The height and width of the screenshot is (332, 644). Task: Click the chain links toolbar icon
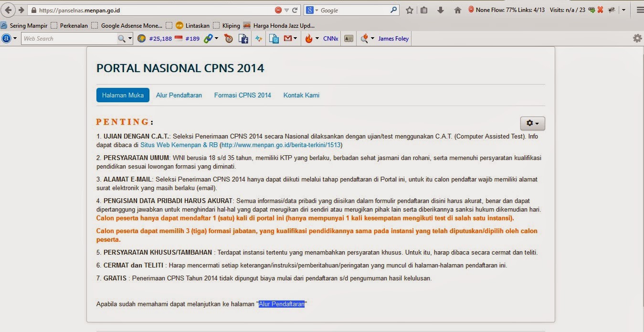tap(208, 39)
